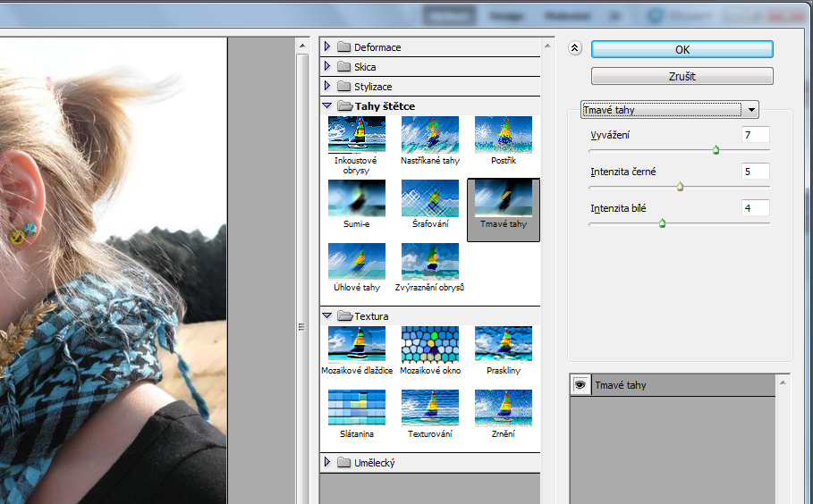Click the Tahy štětce category label

pos(385,106)
